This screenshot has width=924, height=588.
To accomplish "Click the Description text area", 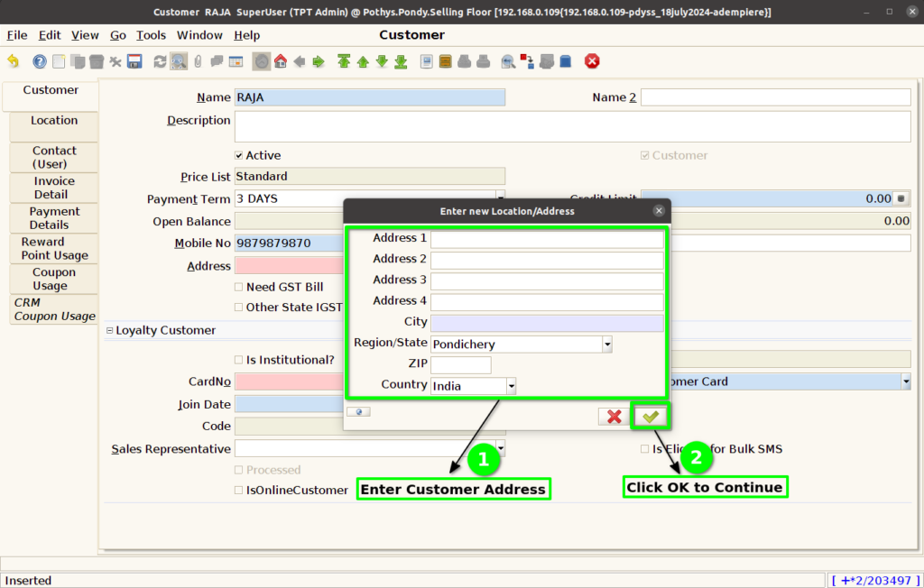I will pyautogui.click(x=572, y=126).
